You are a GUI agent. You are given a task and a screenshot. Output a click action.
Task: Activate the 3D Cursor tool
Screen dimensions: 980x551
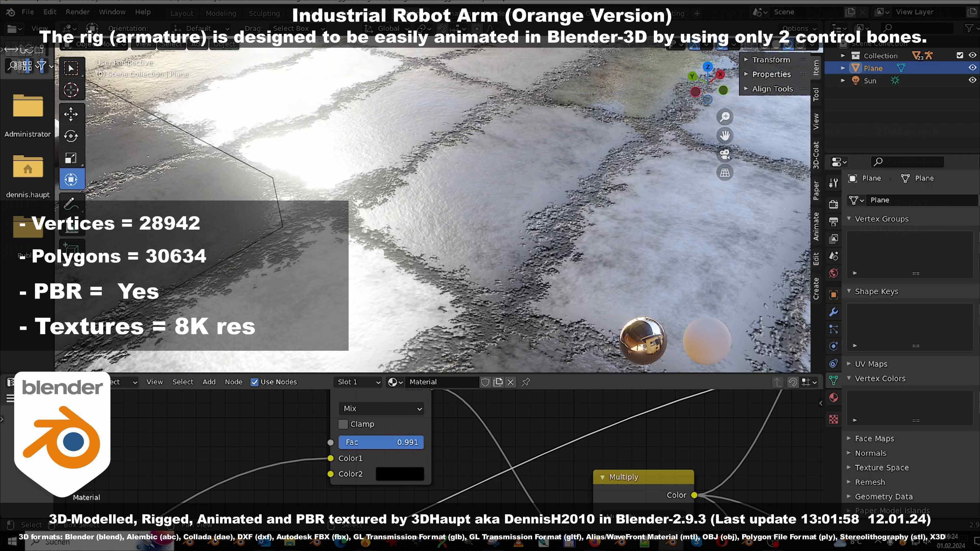click(71, 90)
